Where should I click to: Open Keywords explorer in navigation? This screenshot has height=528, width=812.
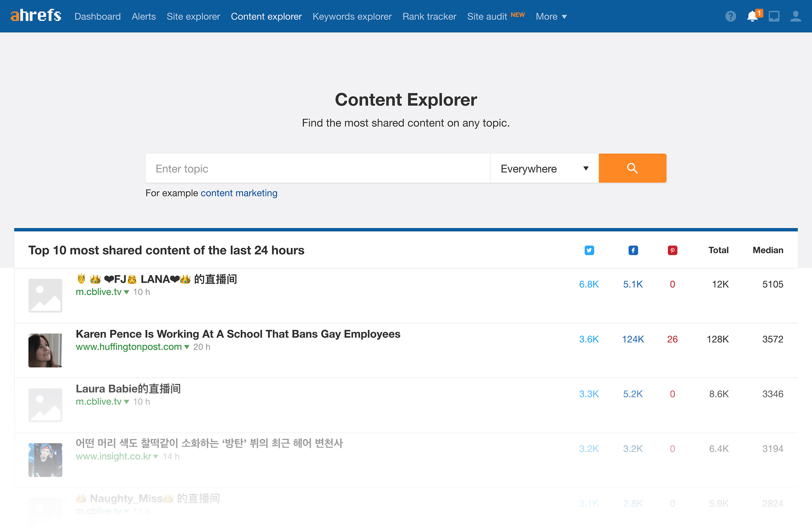pyautogui.click(x=352, y=16)
